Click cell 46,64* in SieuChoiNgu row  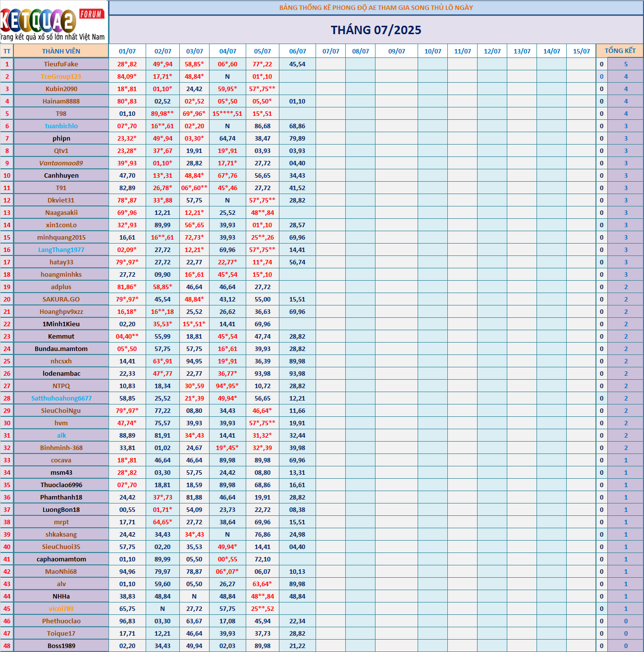point(262,410)
